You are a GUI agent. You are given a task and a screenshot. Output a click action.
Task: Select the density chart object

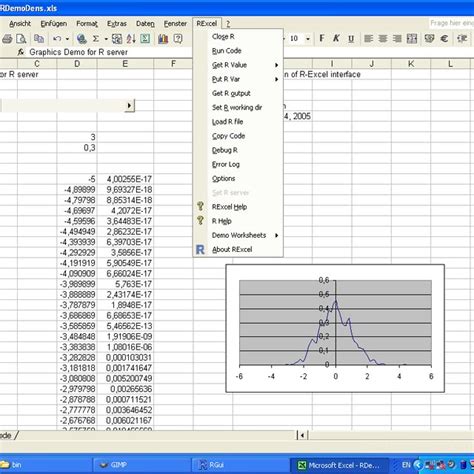tap(335, 328)
